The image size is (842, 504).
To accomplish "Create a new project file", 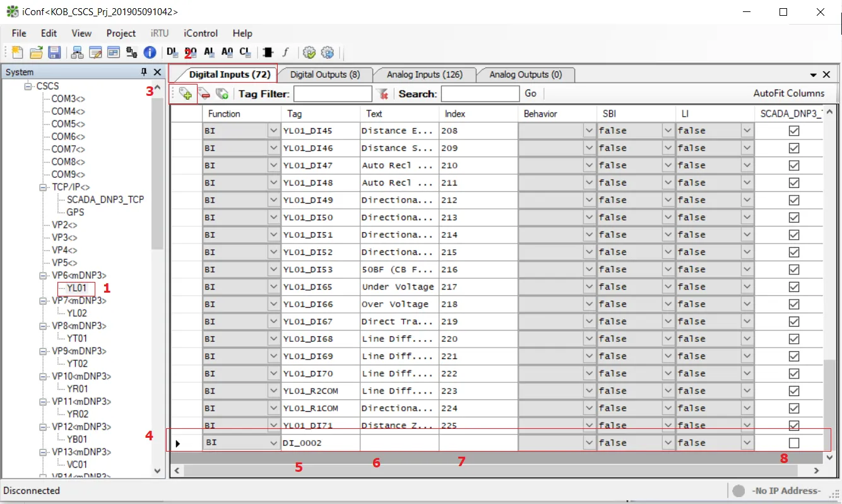I will tap(18, 52).
